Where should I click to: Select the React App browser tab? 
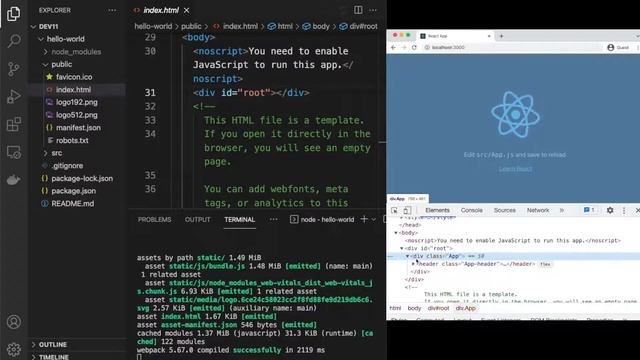tap(455, 36)
